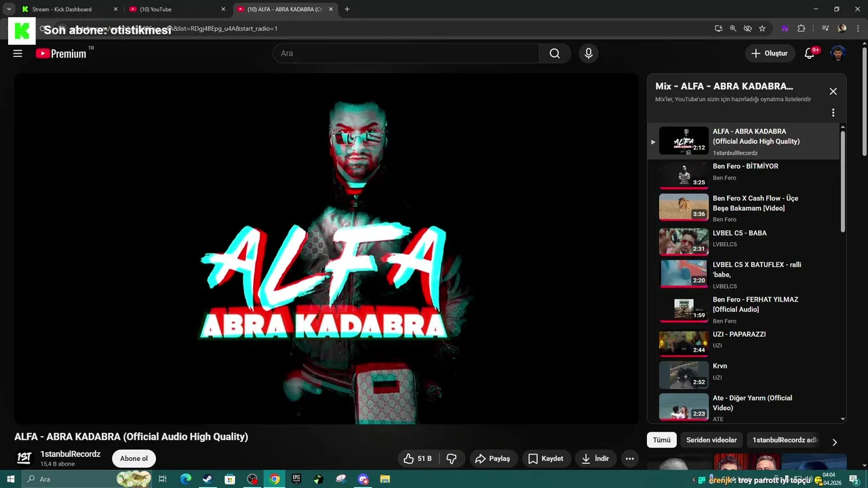Like the video with 51 B

click(x=418, y=459)
